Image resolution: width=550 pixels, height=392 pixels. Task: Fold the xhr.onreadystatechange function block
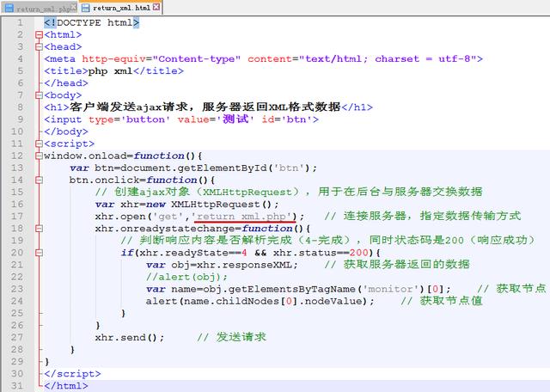(x=39, y=229)
